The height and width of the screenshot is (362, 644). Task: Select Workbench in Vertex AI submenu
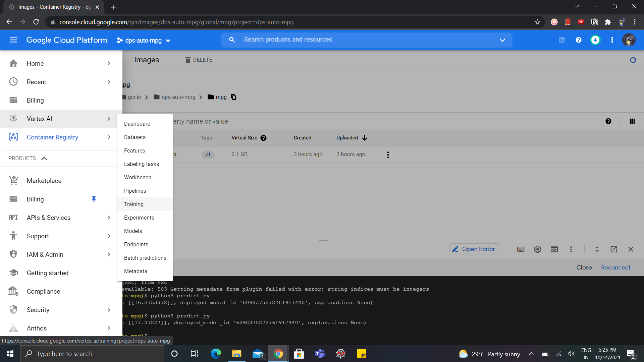(145, 177)
